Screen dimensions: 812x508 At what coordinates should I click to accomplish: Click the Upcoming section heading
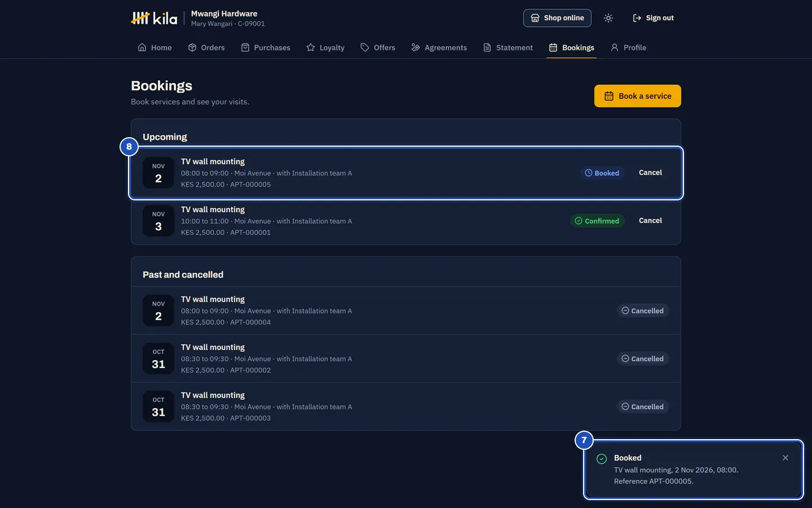point(165,137)
